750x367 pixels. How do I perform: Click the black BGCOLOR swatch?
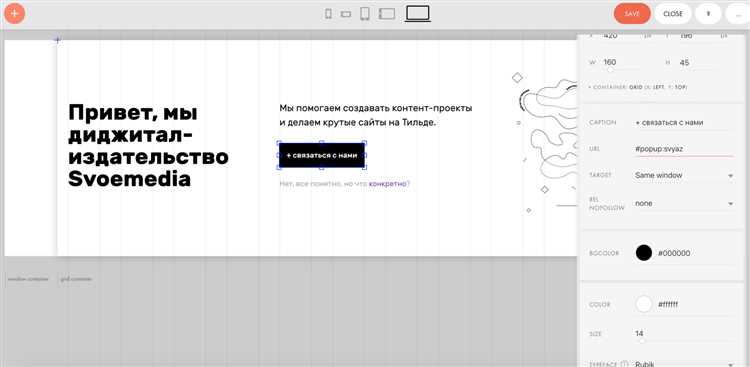pos(644,253)
